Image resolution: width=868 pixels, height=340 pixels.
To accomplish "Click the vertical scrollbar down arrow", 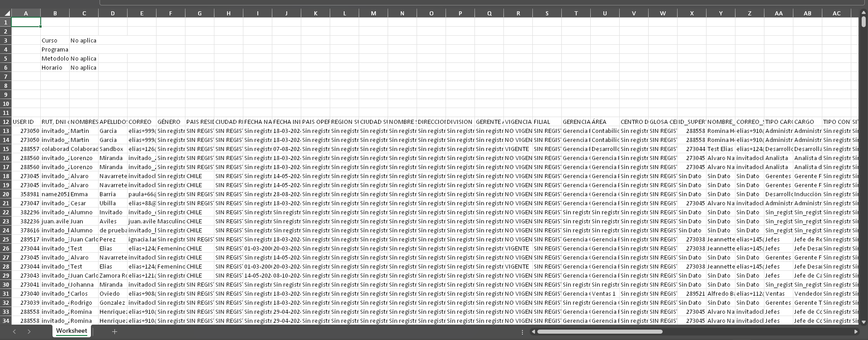I will tap(863, 322).
